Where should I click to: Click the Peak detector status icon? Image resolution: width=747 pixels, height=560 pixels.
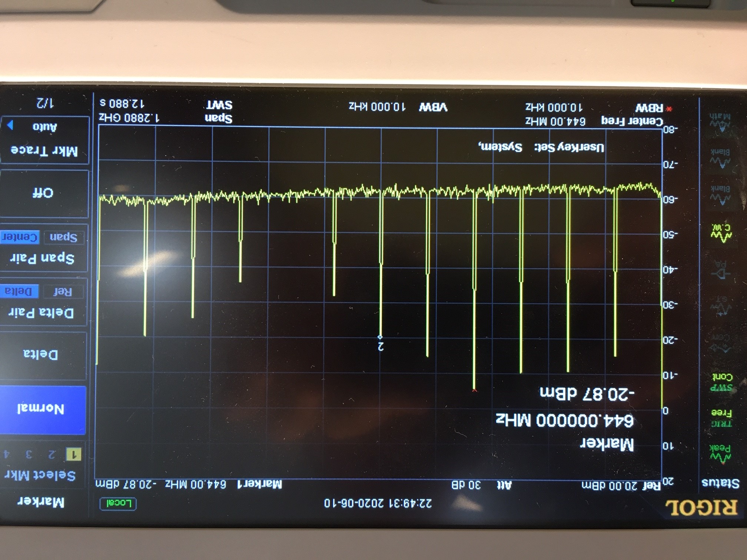point(720,453)
